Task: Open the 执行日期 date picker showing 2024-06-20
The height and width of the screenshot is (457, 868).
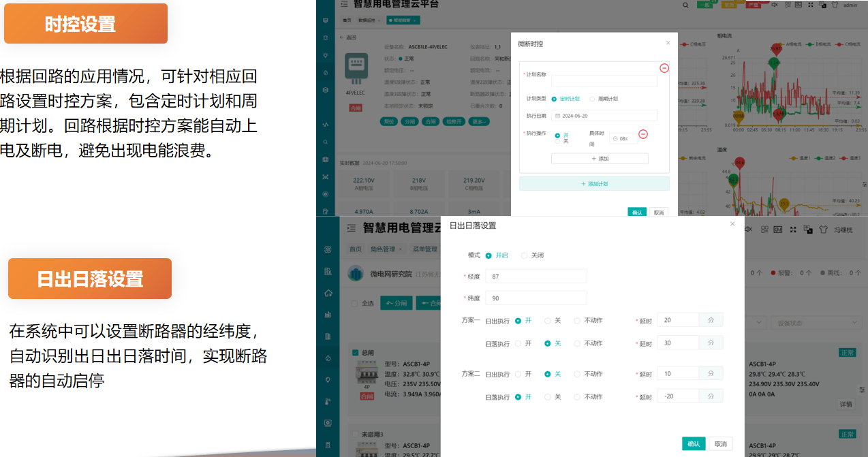Action: (604, 116)
